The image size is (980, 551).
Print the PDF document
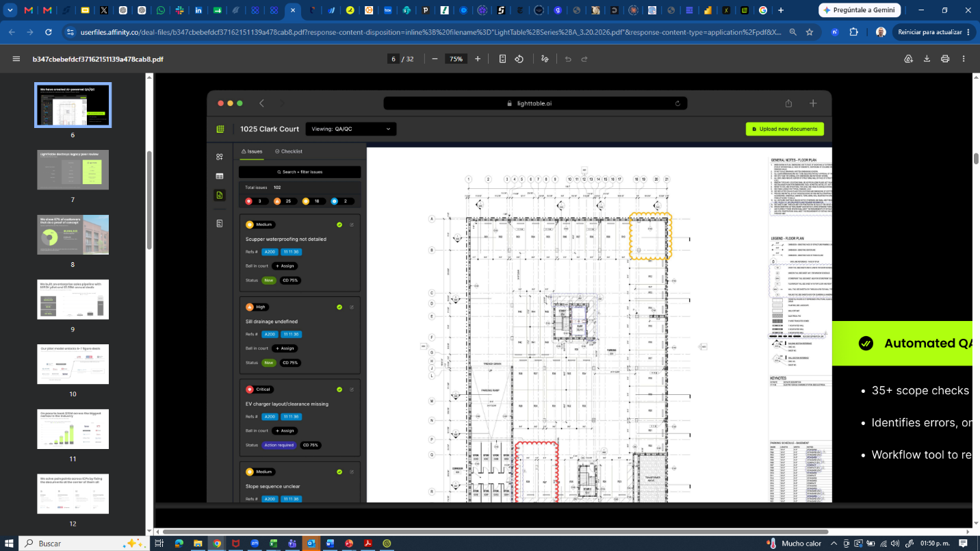click(945, 59)
